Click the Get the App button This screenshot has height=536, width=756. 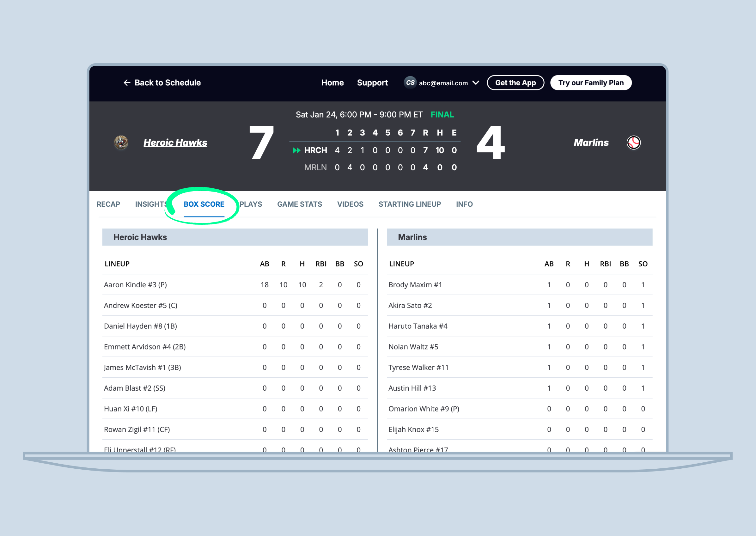click(515, 83)
